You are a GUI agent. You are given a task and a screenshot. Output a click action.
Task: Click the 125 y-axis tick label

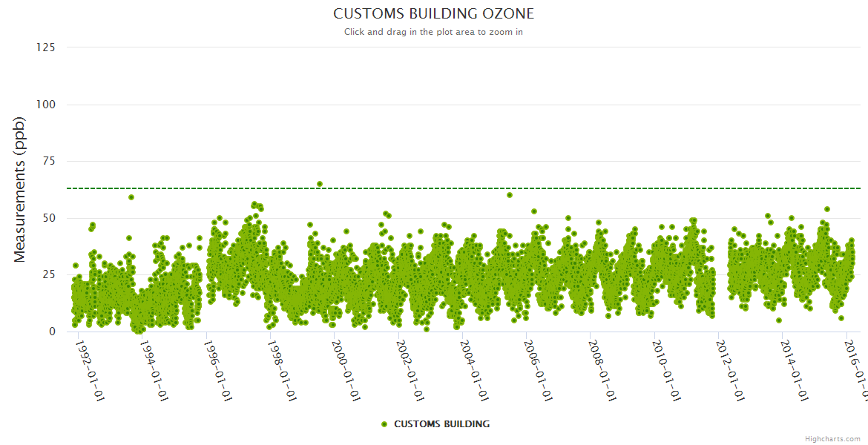tap(45, 47)
